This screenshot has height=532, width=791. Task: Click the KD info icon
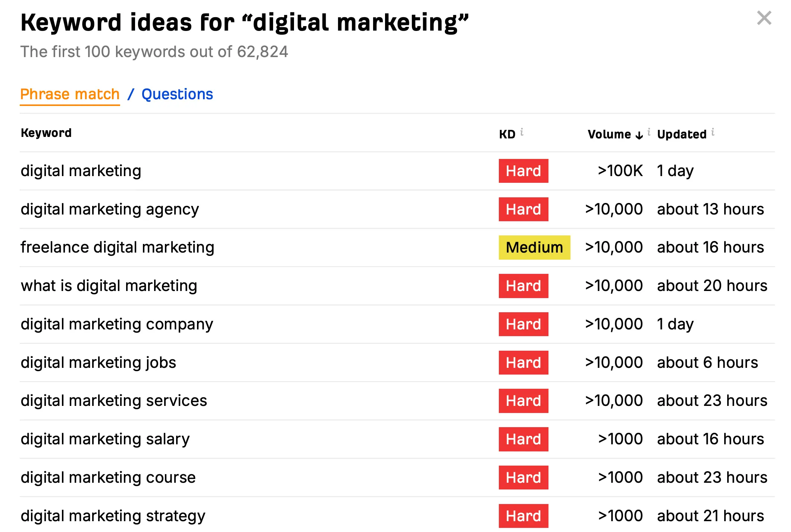[522, 132]
